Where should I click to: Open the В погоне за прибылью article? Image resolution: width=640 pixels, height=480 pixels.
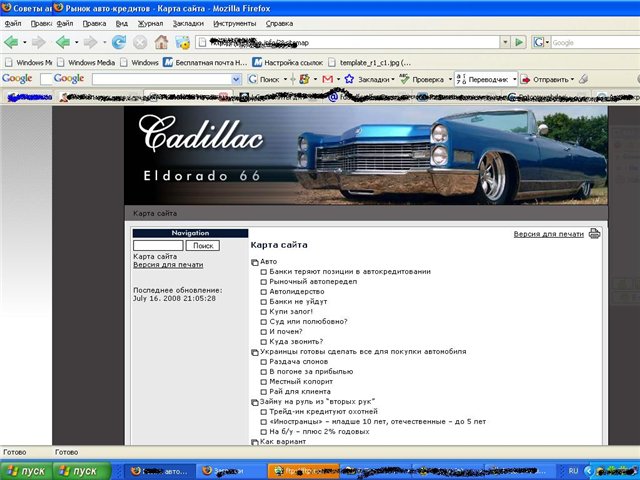311,371
